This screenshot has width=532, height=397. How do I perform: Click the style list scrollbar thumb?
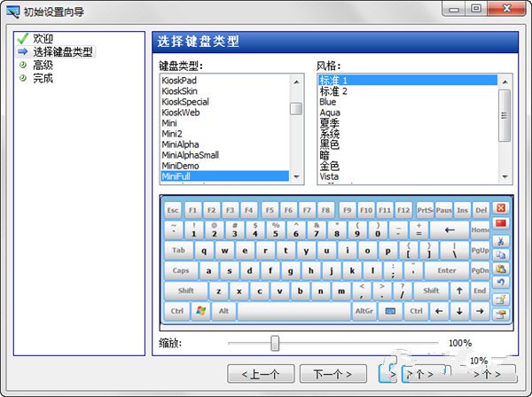click(505, 115)
